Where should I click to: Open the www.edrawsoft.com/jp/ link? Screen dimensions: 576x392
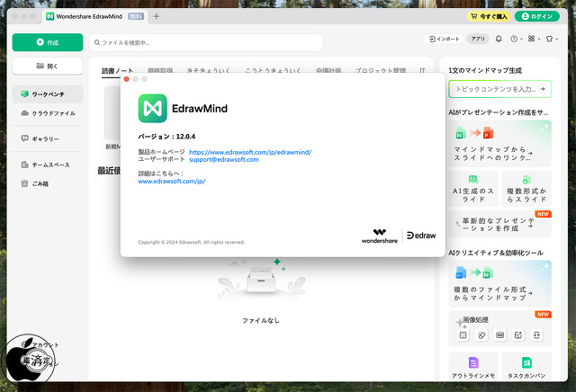click(x=172, y=182)
